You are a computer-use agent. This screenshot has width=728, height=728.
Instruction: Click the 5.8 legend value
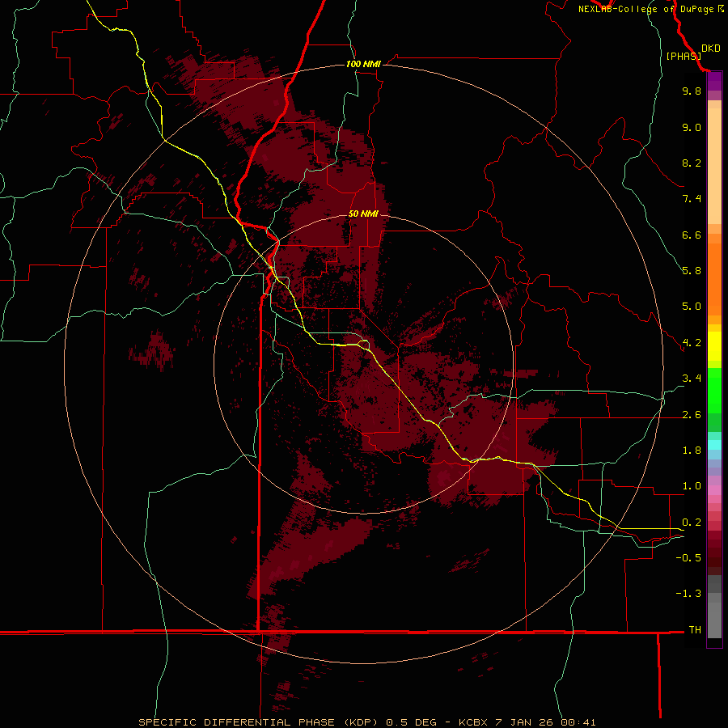[x=692, y=271]
